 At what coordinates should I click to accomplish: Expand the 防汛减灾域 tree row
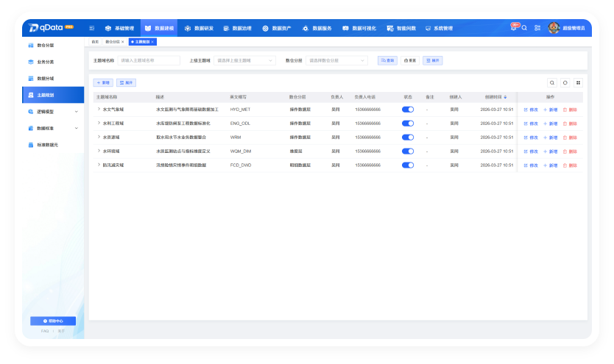[x=99, y=165]
